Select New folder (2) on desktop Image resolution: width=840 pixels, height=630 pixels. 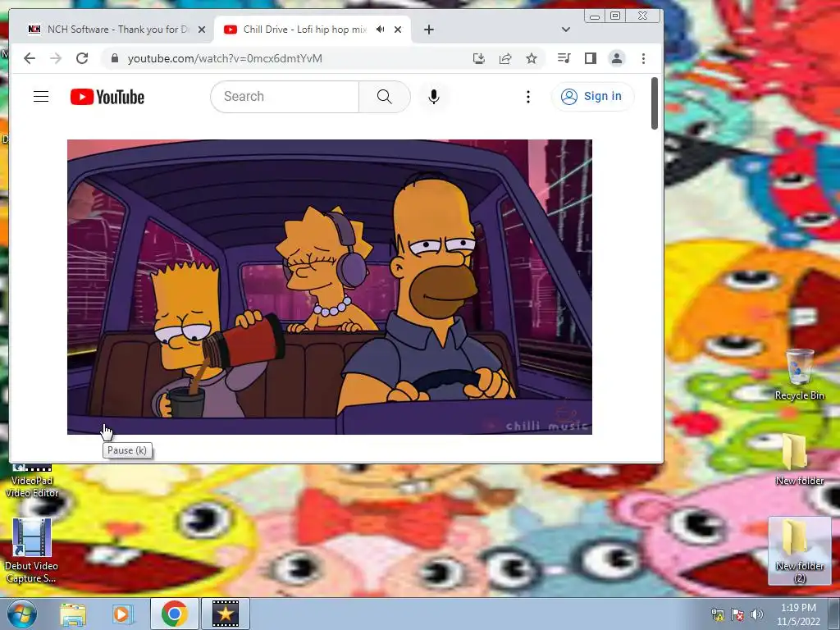[x=799, y=550]
